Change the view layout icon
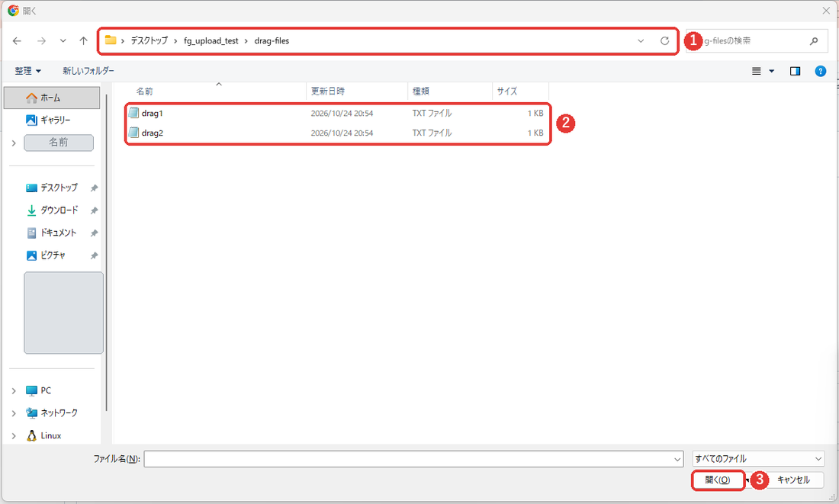Screen dimensions: 839x504 [x=756, y=71]
